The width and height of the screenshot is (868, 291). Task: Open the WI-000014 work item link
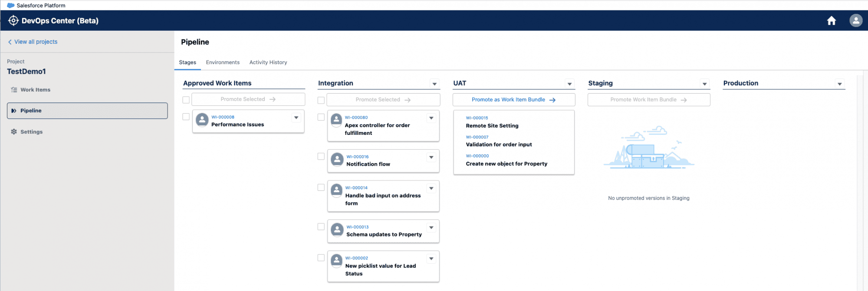[356, 188]
